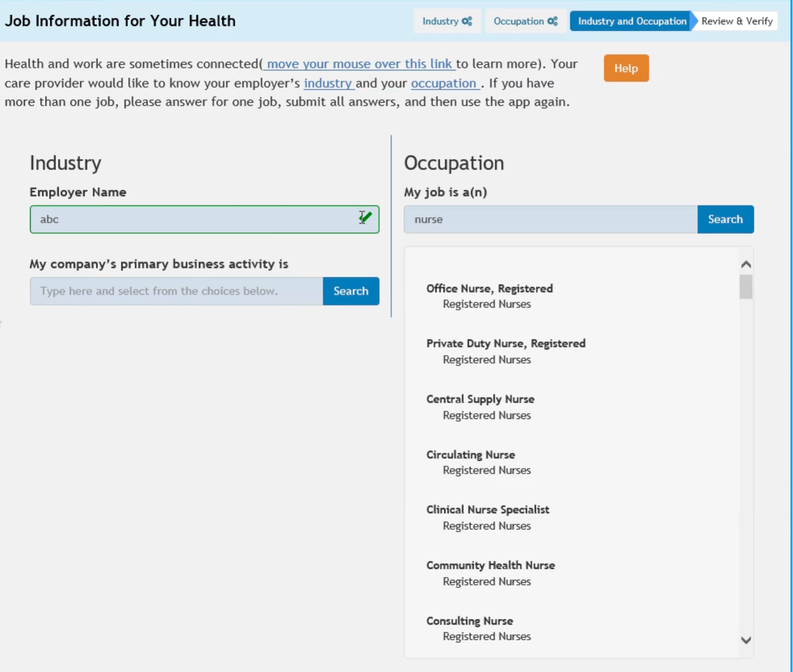Search for the company's primary business activity
The image size is (793, 672).
tap(351, 291)
